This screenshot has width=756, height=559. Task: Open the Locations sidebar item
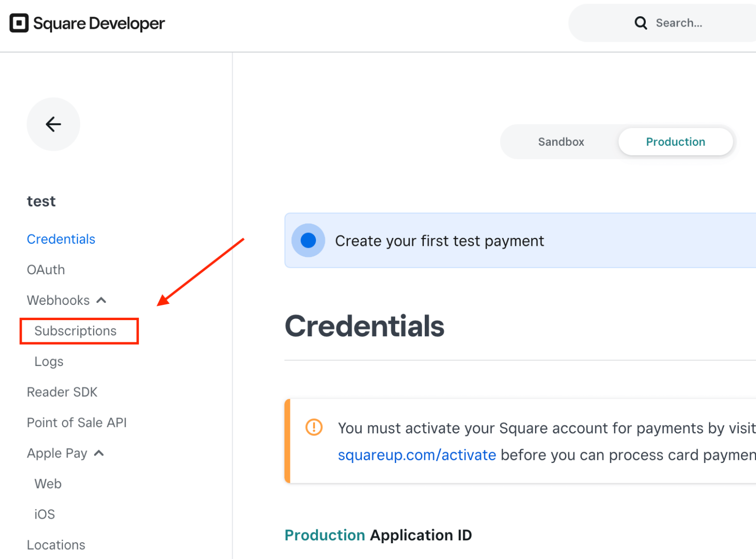point(56,545)
